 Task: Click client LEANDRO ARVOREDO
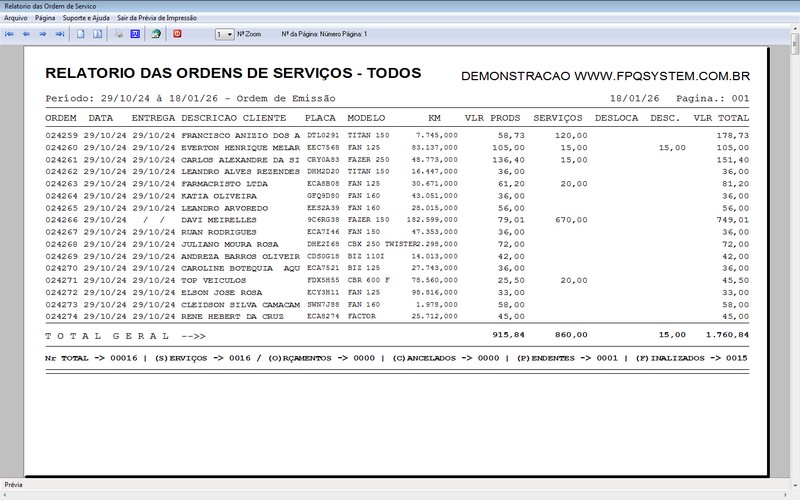[x=224, y=209]
